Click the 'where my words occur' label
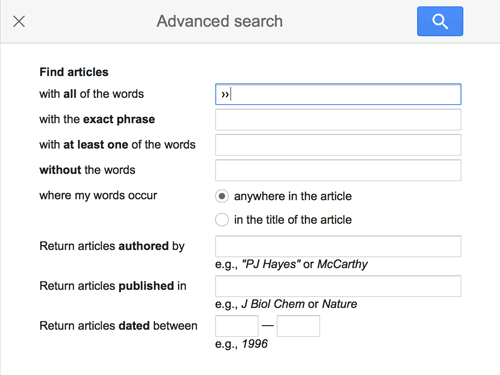The height and width of the screenshot is (375, 500). 98,196
